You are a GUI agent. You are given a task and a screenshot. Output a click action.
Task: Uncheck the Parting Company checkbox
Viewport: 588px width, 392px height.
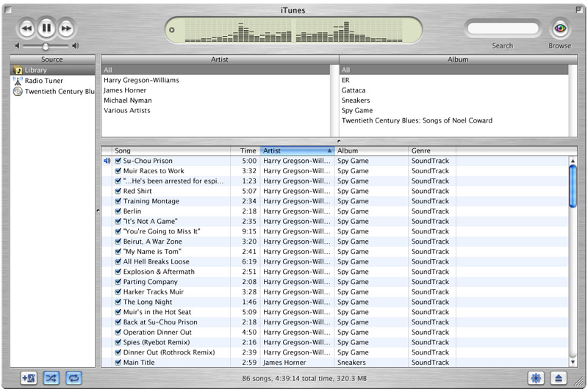[x=118, y=282]
